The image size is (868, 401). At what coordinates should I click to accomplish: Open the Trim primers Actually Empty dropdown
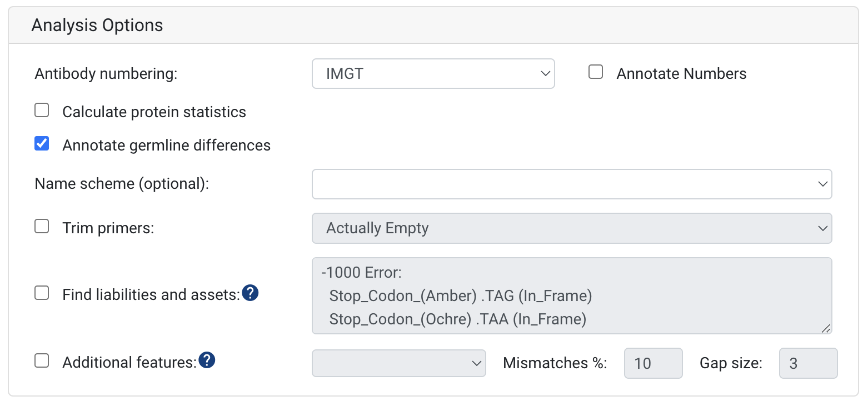[x=572, y=228]
